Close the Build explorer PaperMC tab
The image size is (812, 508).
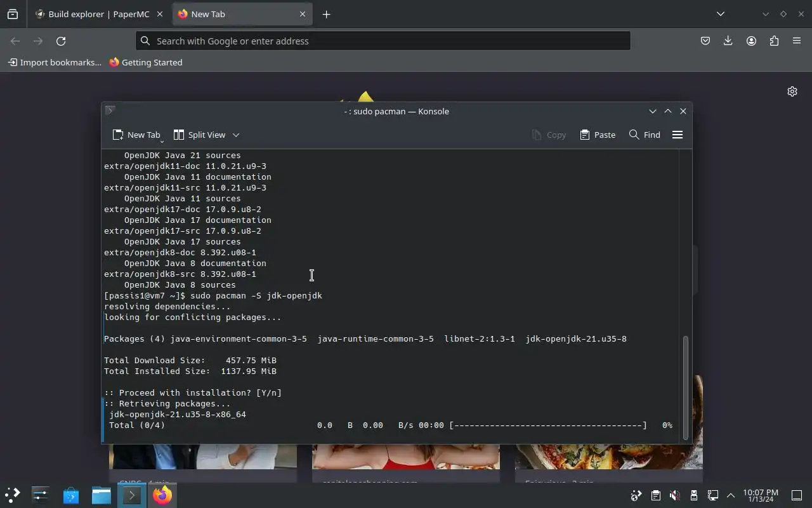[x=159, y=14]
